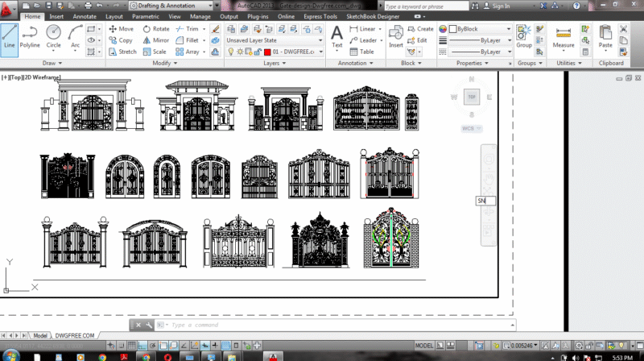Use the Copy modify tool
Viewport: 644px width, 361px height.
(x=121, y=40)
